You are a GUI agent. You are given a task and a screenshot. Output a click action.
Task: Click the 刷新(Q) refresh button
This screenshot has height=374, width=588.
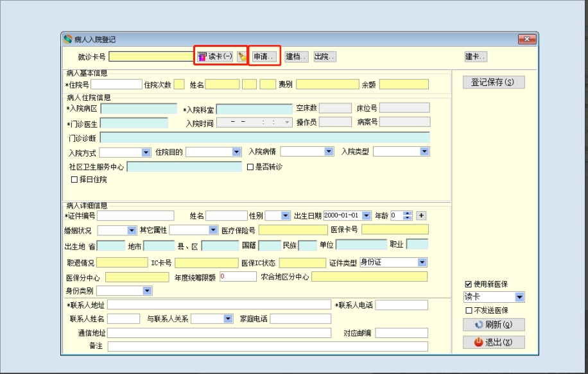(x=494, y=325)
